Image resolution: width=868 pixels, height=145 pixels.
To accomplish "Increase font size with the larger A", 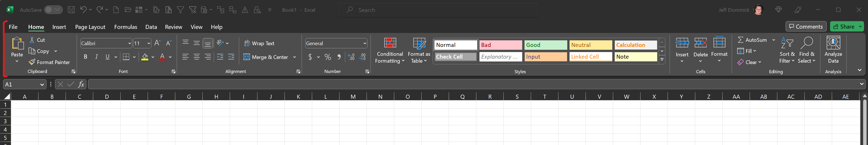I will click(157, 43).
